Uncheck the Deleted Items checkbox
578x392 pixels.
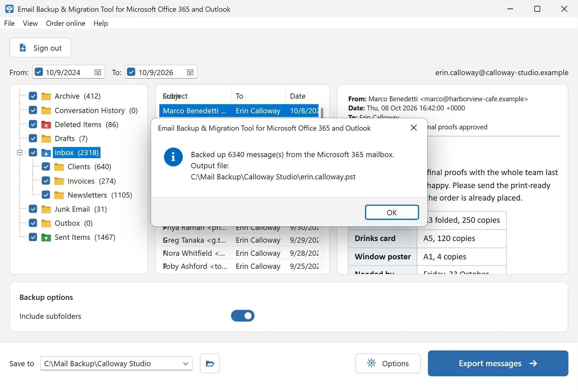click(x=33, y=124)
